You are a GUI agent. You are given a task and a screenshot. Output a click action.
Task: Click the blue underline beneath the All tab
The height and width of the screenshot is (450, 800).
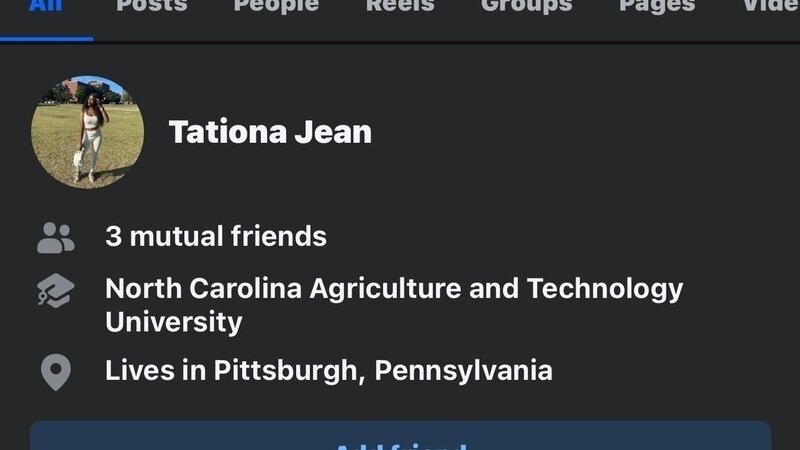pos(46,39)
